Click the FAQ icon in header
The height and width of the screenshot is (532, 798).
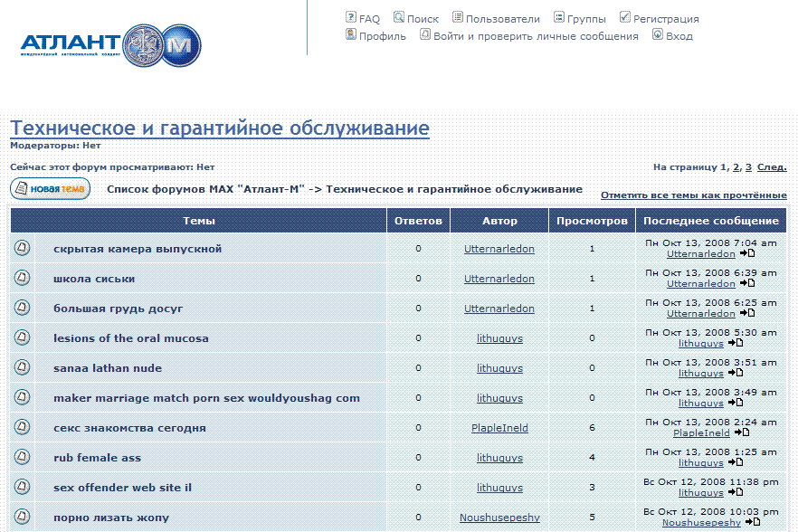[x=351, y=17]
